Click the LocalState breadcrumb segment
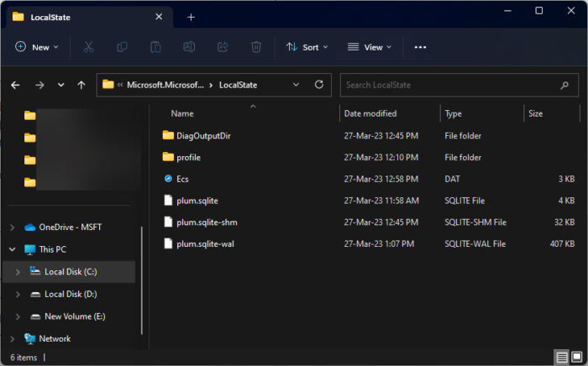The height and width of the screenshot is (366, 588). coord(238,85)
